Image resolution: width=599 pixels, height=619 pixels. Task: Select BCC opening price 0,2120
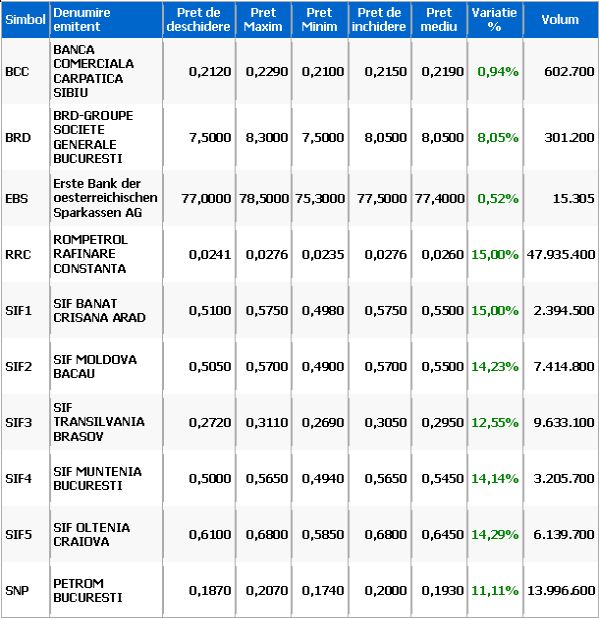[x=210, y=72]
